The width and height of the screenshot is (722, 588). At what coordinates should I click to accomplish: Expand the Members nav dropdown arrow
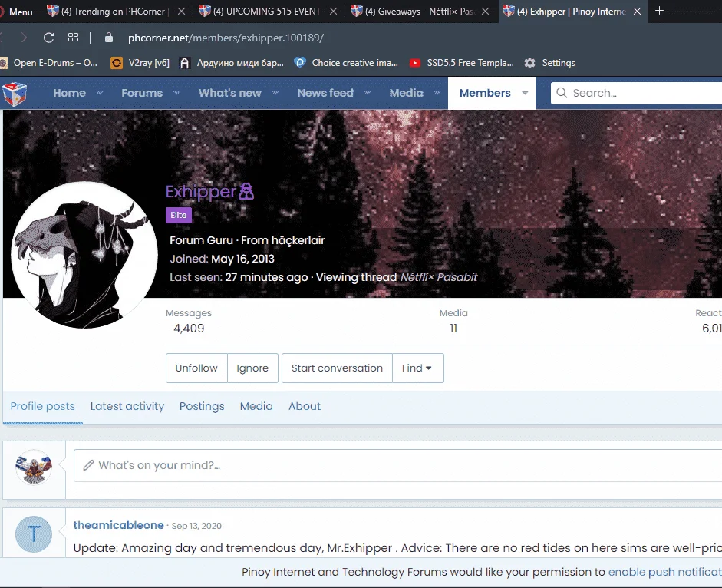pos(525,93)
